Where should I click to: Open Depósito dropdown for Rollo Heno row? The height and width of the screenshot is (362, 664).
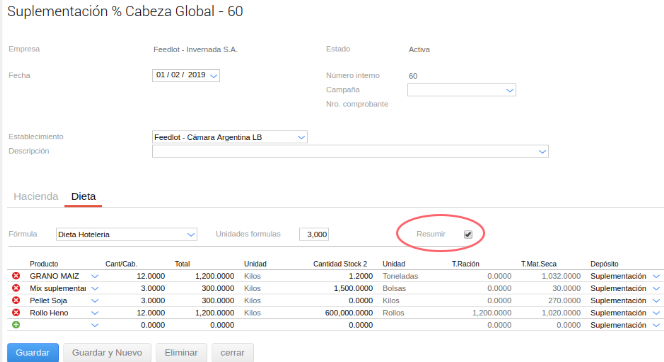pyautogui.click(x=656, y=313)
